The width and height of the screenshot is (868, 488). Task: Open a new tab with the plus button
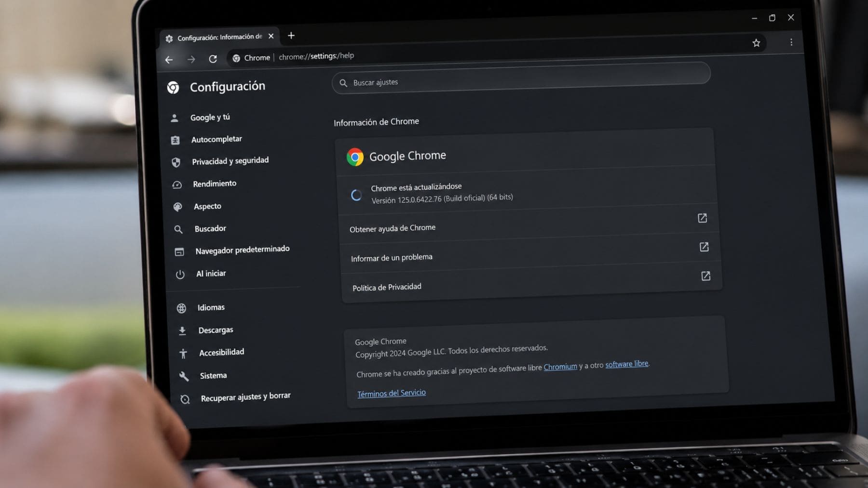click(x=291, y=36)
